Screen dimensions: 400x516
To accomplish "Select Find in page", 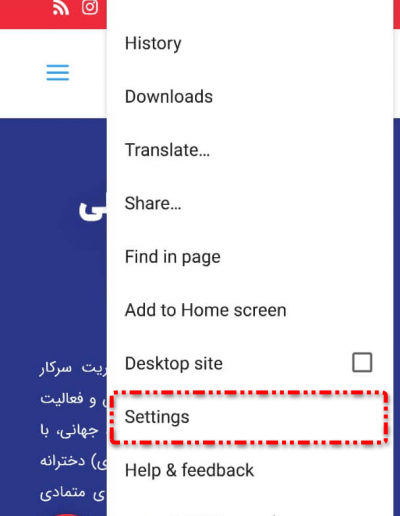I will [x=173, y=257].
